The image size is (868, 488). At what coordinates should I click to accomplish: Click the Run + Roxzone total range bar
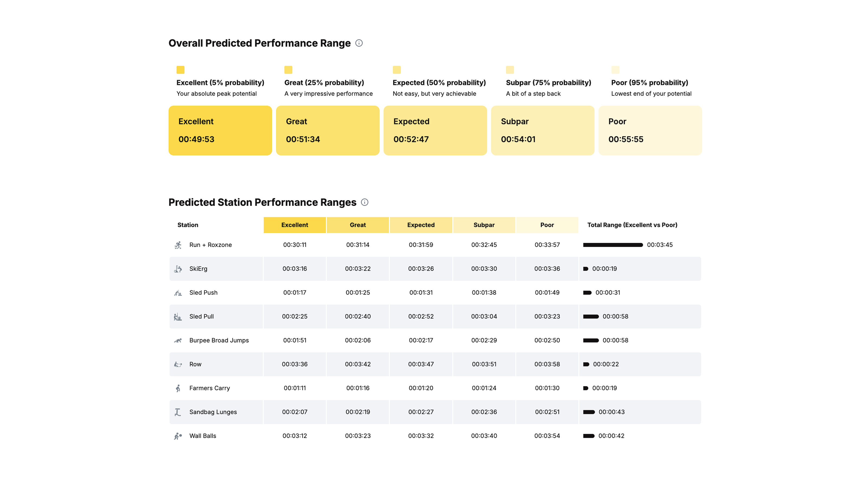click(613, 245)
